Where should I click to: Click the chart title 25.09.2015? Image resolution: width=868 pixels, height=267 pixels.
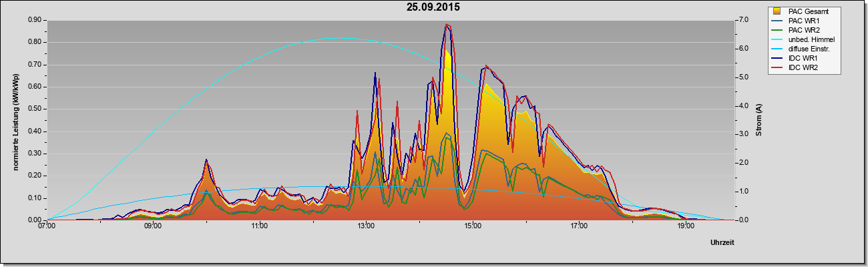[433, 7]
